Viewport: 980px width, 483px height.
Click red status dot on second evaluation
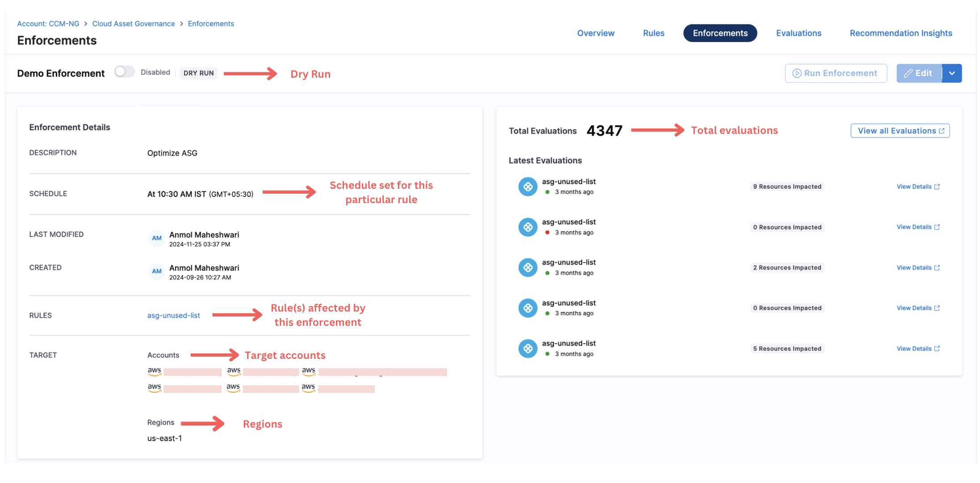click(547, 233)
